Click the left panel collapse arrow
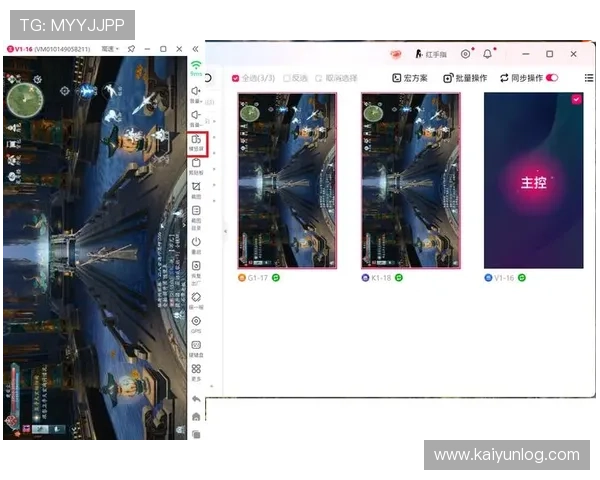This screenshot has height=480, width=600. (225, 232)
